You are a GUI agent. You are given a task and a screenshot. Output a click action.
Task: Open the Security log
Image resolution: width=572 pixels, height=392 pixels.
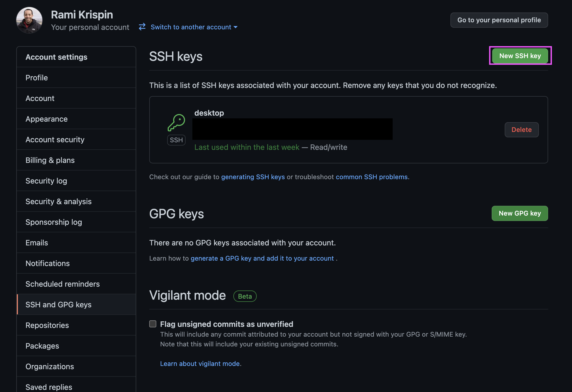click(x=46, y=181)
